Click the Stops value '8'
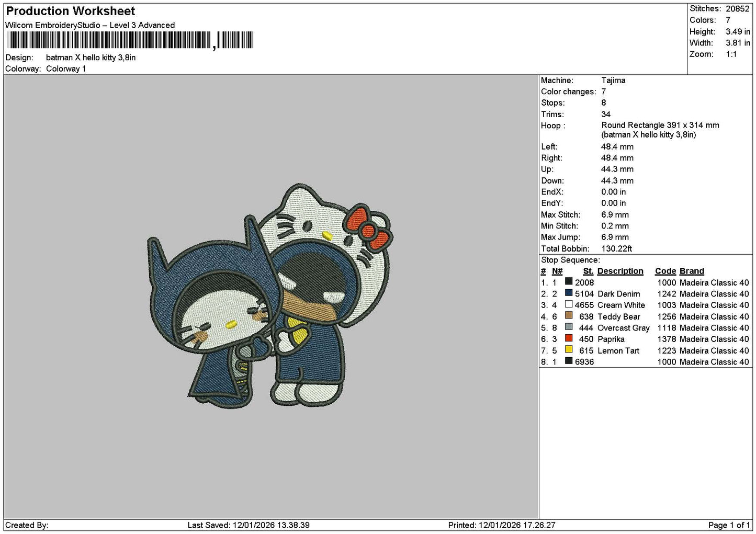This screenshot has width=756, height=534. [603, 103]
